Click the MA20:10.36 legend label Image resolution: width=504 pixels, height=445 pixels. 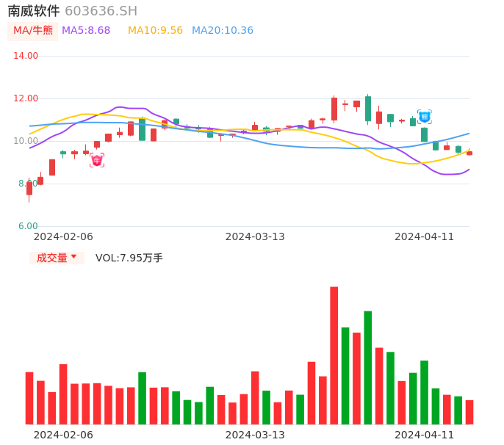click(x=223, y=31)
